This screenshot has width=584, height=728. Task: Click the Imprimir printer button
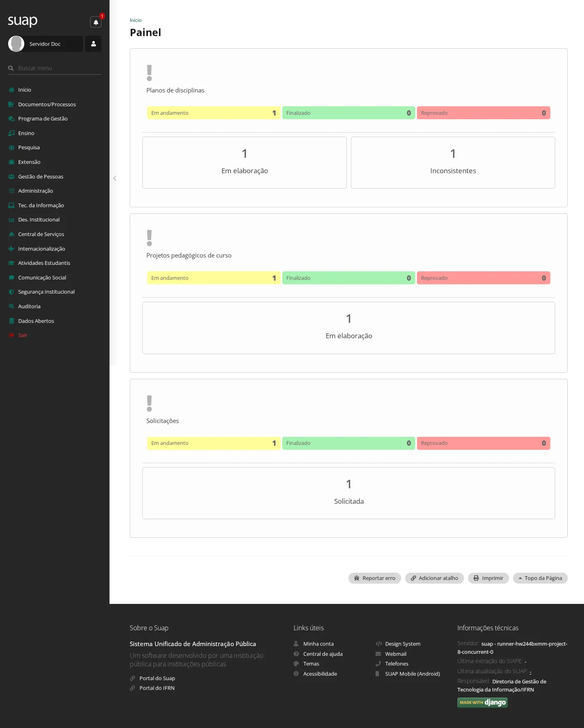488,578
